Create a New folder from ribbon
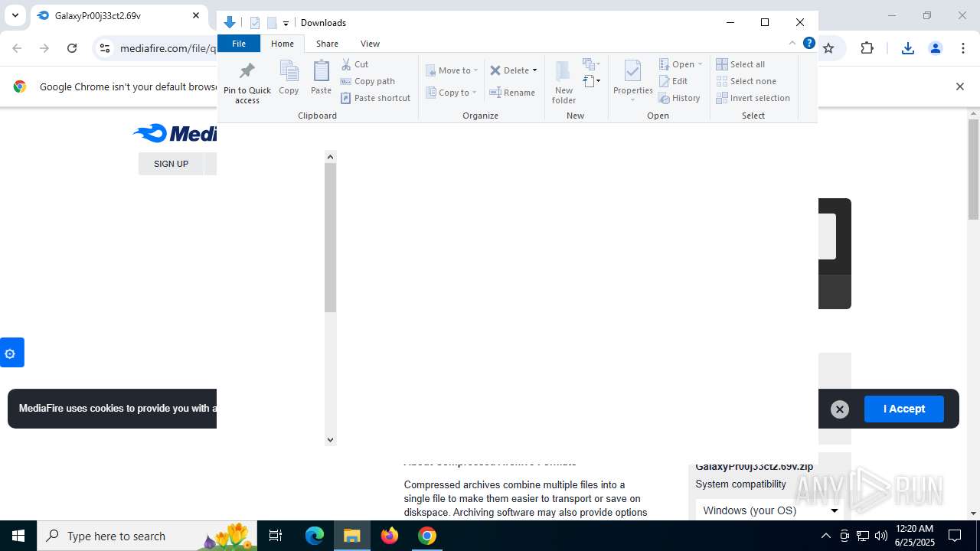 pyautogui.click(x=563, y=82)
